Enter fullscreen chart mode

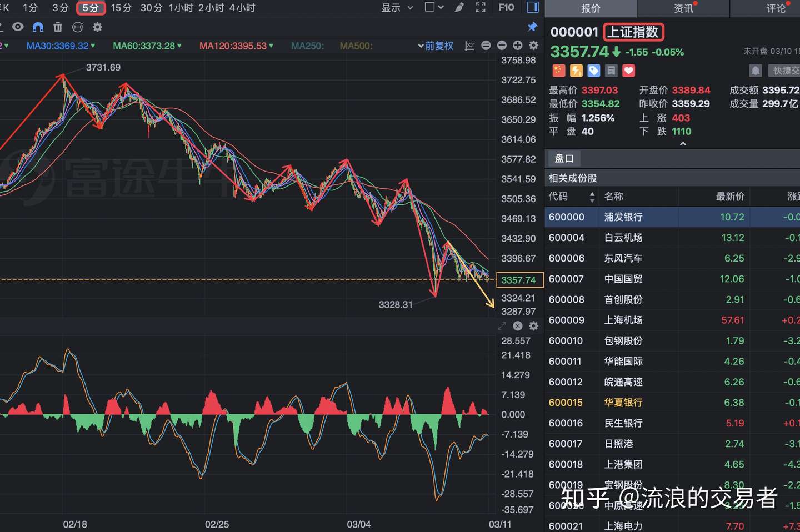click(x=481, y=7)
